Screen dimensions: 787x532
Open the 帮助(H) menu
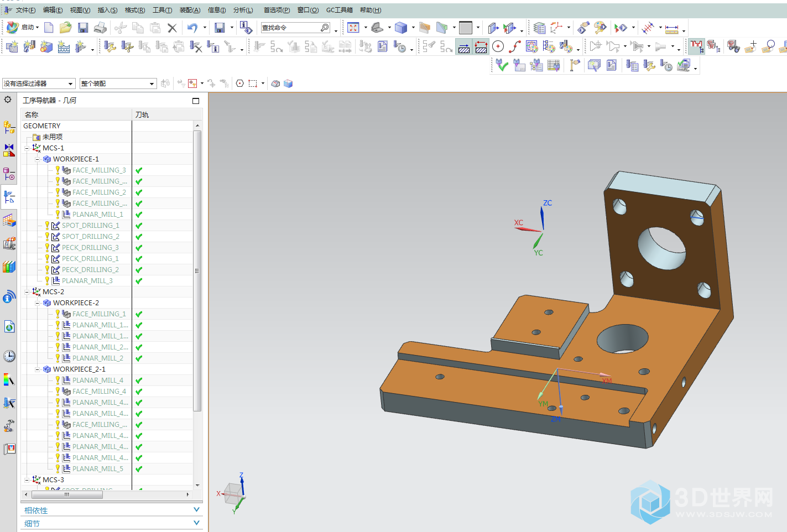(x=371, y=10)
